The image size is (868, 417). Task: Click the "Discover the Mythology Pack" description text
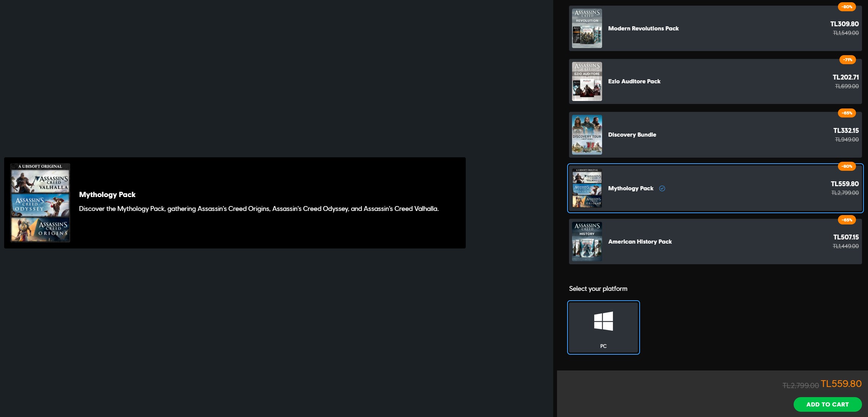(259, 209)
